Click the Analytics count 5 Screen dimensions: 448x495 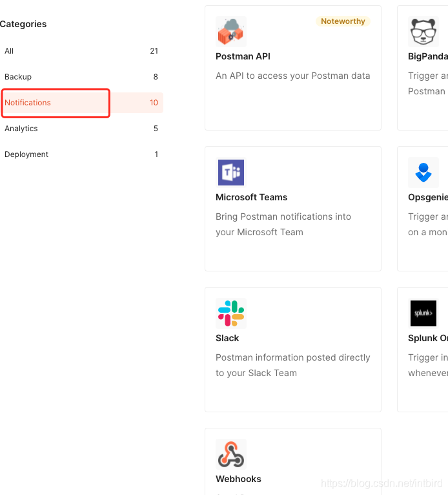tap(156, 129)
